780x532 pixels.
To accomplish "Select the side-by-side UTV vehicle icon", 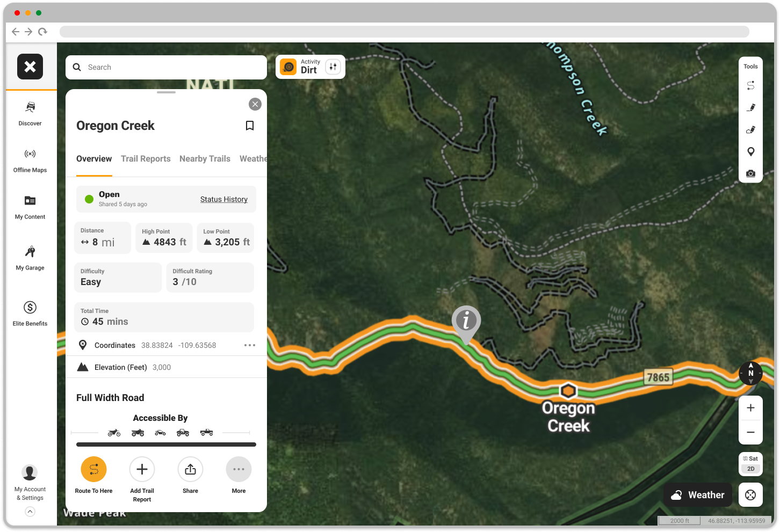I will pyautogui.click(x=183, y=433).
